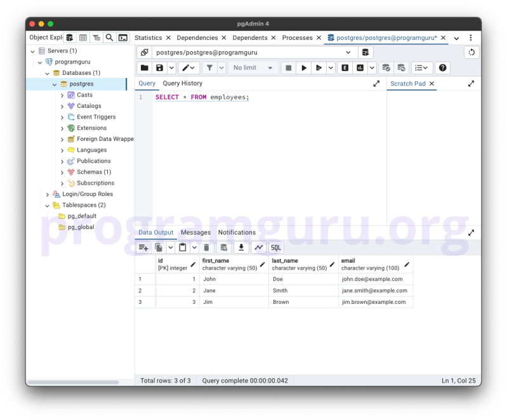Switch to the Dependencies tab
The image size is (507, 420).
pyautogui.click(x=197, y=37)
